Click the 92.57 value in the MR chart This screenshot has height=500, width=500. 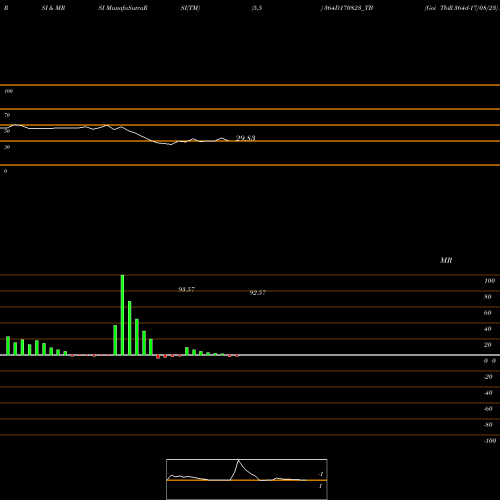258,293
